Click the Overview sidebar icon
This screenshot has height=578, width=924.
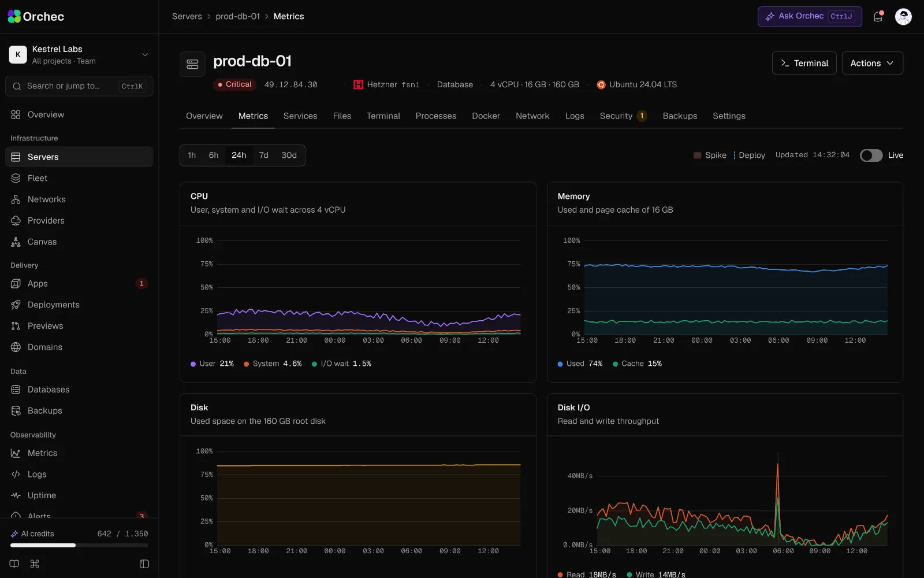16,114
